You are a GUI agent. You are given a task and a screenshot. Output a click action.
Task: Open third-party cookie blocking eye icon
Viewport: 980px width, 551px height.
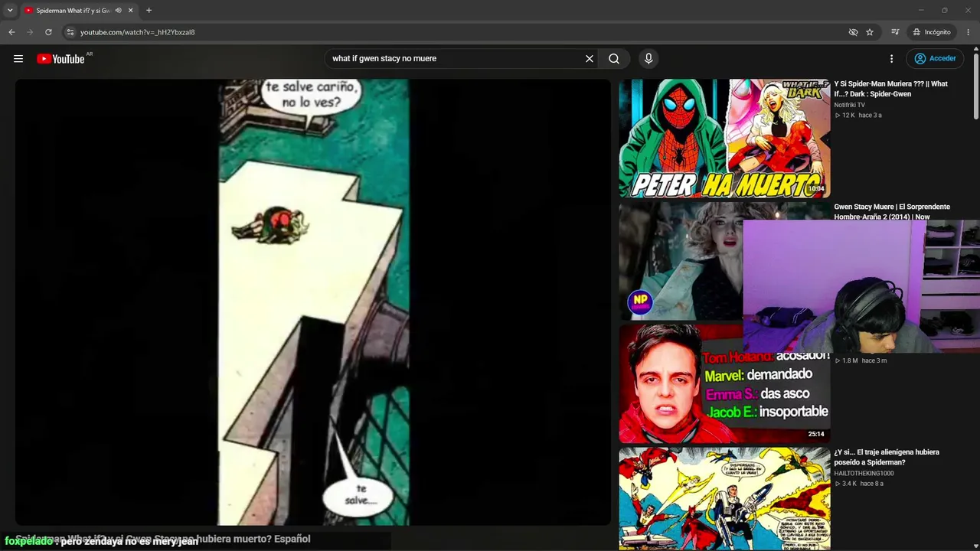853,32
